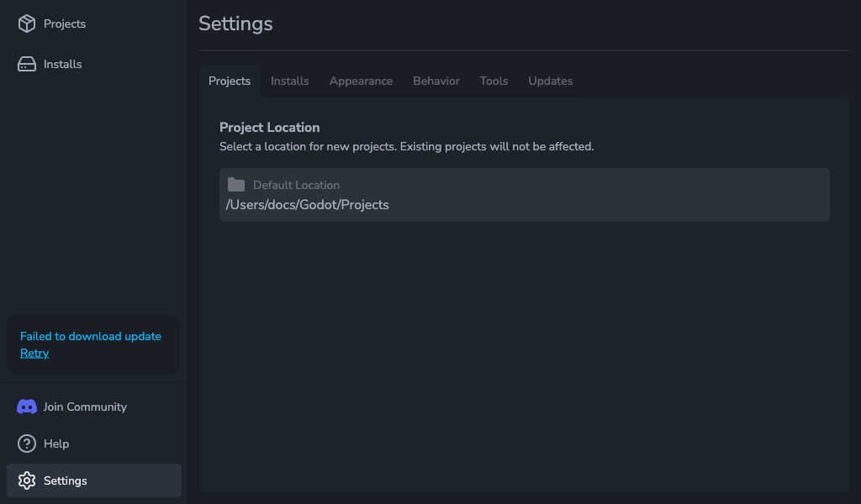Switch to the Tools tab
The height and width of the screenshot is (504, 861).
(x=494, y=81)
